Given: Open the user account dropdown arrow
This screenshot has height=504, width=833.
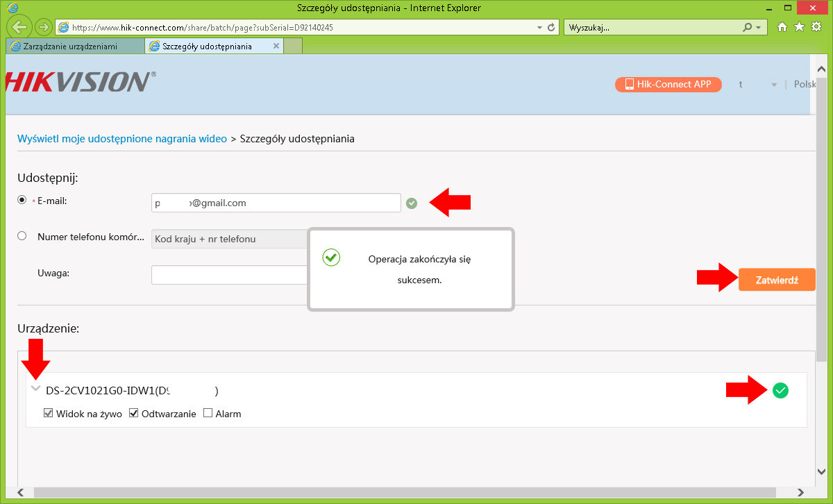Looking at the screenshot, I should click(773, 85).
